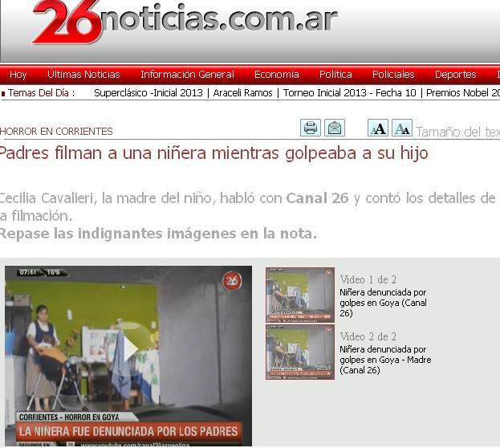500x448 pixels.
Task: Open the Araceli Ramos topic link
Action: pyautogui.click(x=241, y=93)
